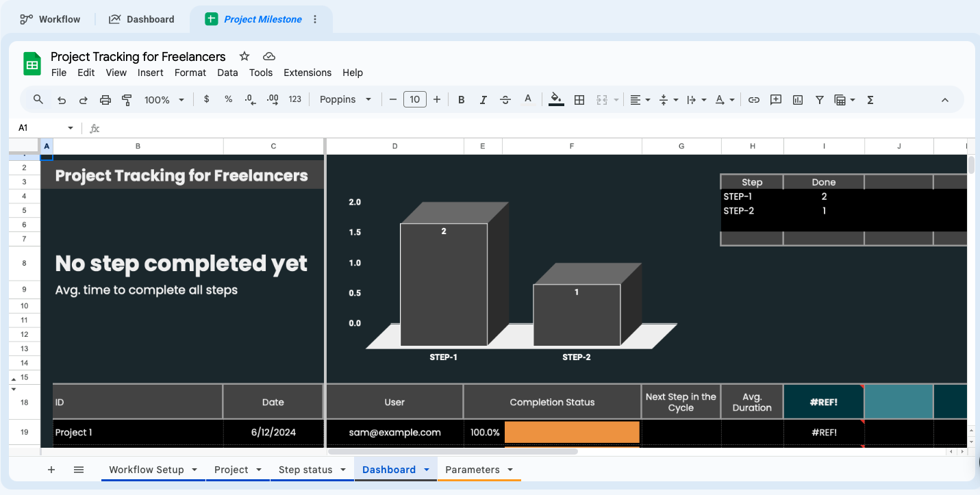Open Project Milestone tab options menu
The image size is (980, 495).
(x=315, y=19)
